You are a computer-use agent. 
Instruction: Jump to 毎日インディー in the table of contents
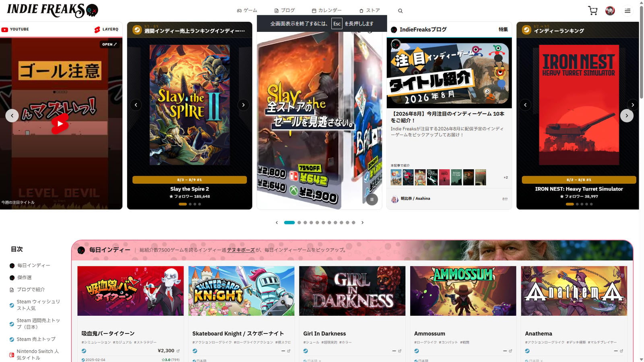pos(30,265)
